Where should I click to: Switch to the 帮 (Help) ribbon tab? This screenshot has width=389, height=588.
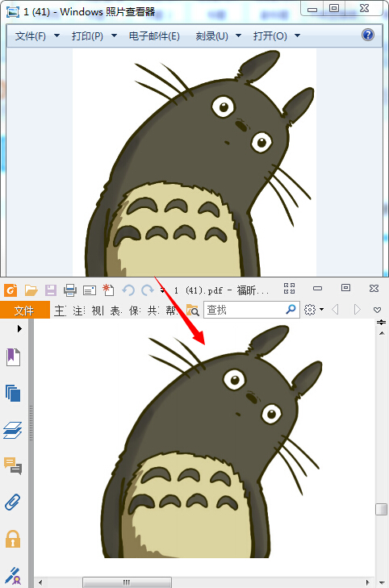[x=171, y=311]
